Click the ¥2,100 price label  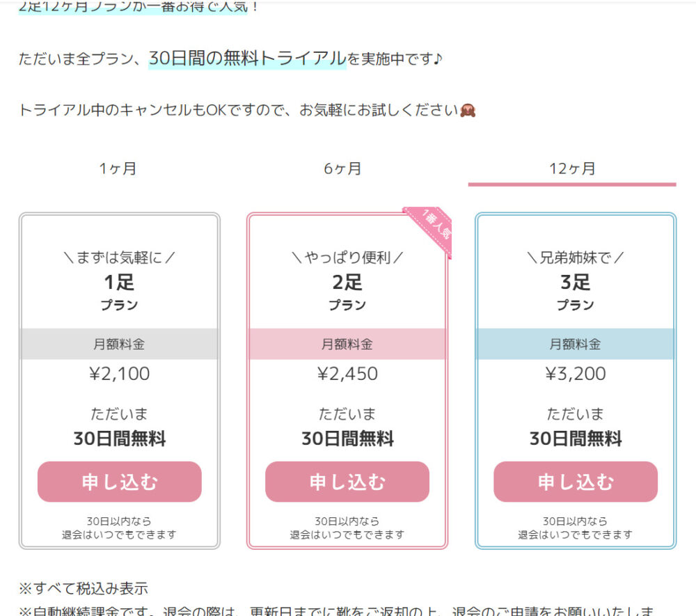118,374
